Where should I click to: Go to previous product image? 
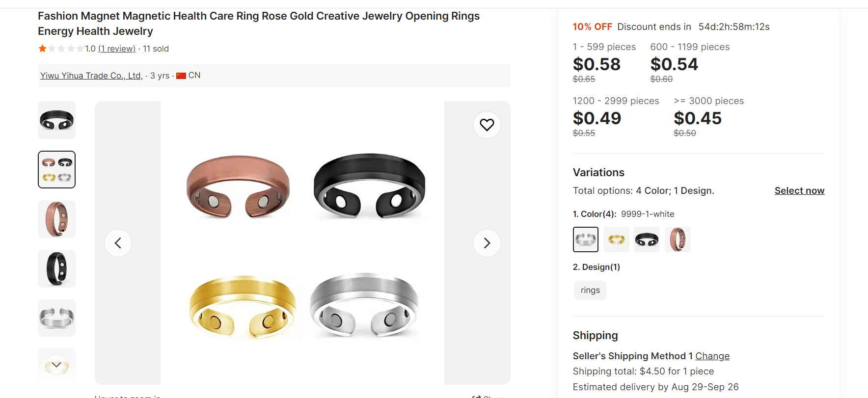(118, 243)
